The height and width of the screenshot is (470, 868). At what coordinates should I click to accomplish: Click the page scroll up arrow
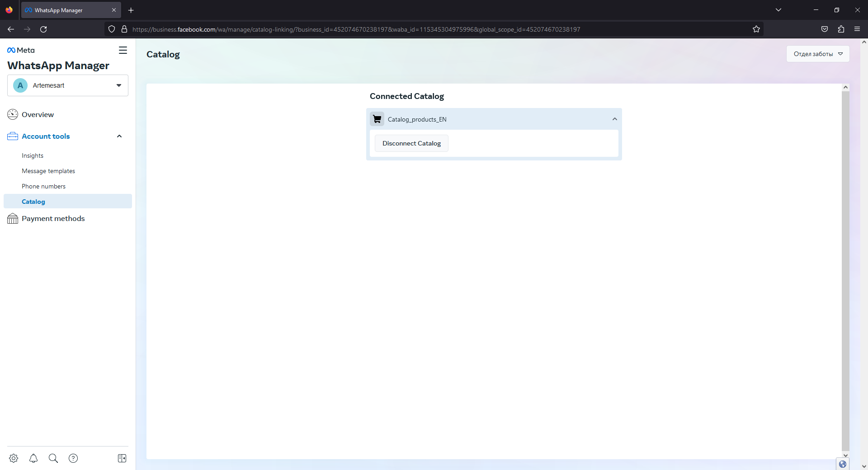(x=864, y=42)
